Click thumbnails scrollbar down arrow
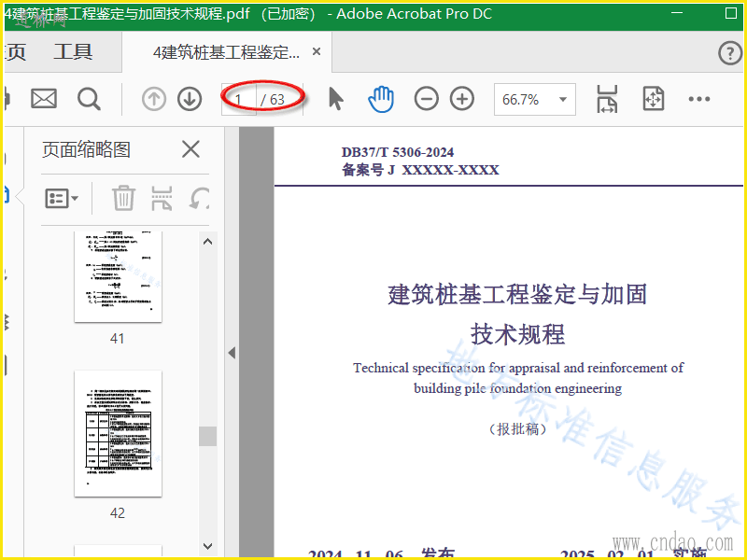This screenshot has width=747, height=560. 207,546
